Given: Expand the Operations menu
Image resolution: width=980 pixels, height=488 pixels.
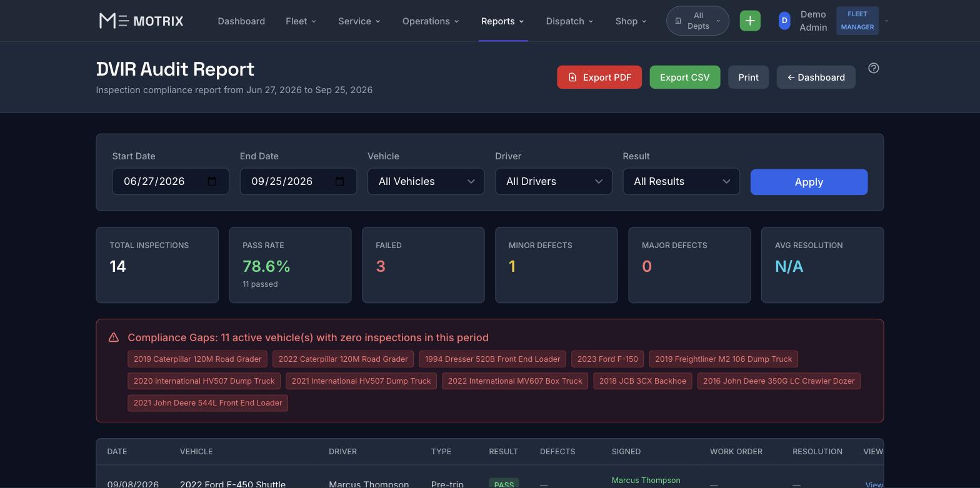Looking at the screenshot, I should click(431, 21).
